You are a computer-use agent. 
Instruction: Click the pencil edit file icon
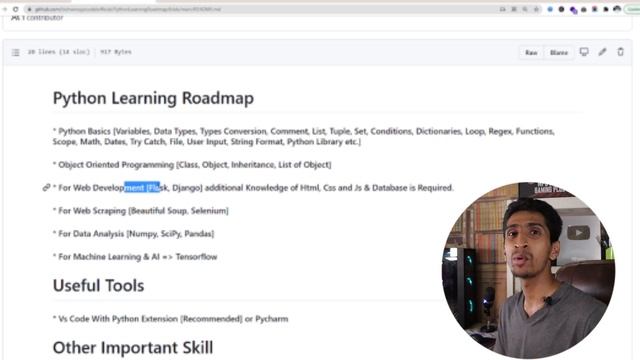pyautogui.click(x=602, y=52)
